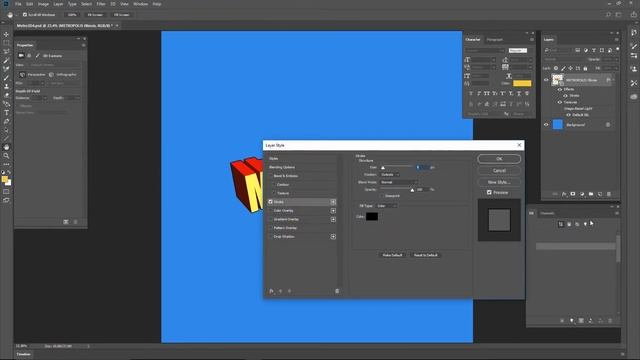Viewport: 640px width, 360px height.
Task: Select the Hand tool
Action: click(6, 147)
